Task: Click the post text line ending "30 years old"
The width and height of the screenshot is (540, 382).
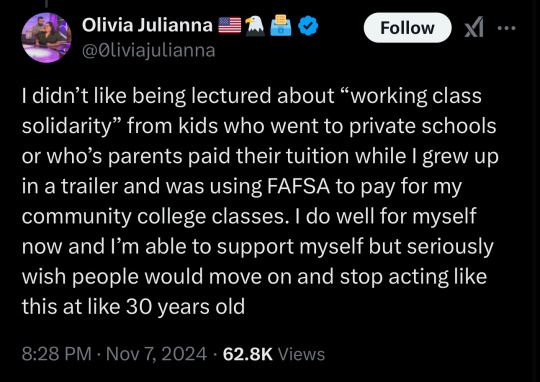Action: pyautogui.click(x=133, y=306)
